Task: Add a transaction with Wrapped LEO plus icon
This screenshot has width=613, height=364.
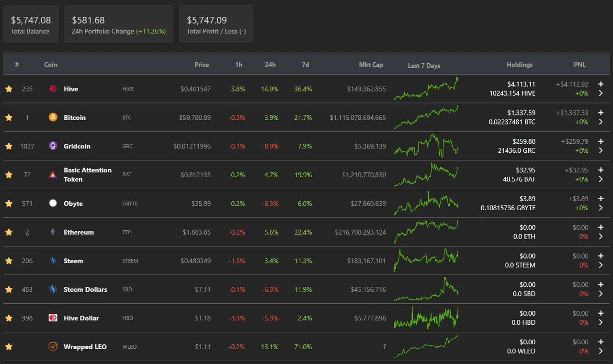Action: [601, 342]
